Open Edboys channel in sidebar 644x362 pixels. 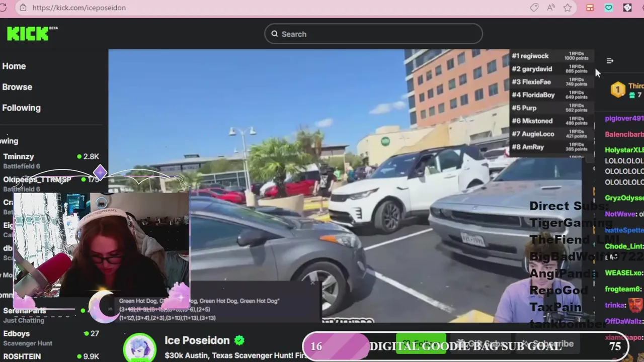(50, 338)
